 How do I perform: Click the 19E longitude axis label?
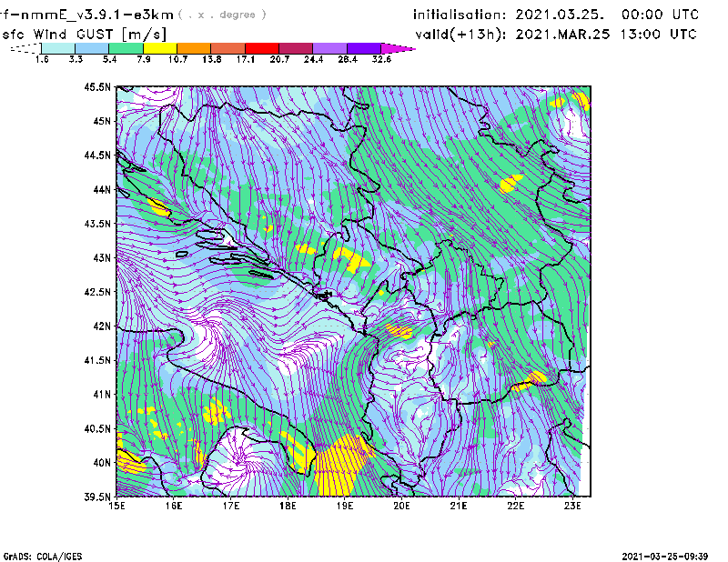click(x=345, y=506)
